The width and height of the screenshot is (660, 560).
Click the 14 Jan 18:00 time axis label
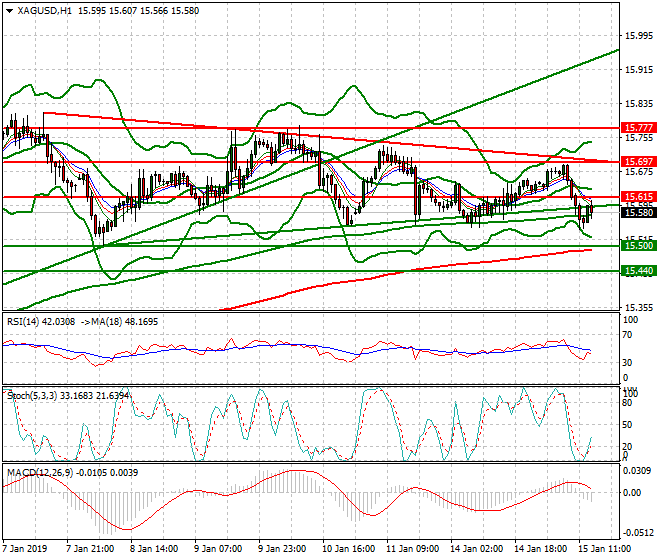[540, 549]
